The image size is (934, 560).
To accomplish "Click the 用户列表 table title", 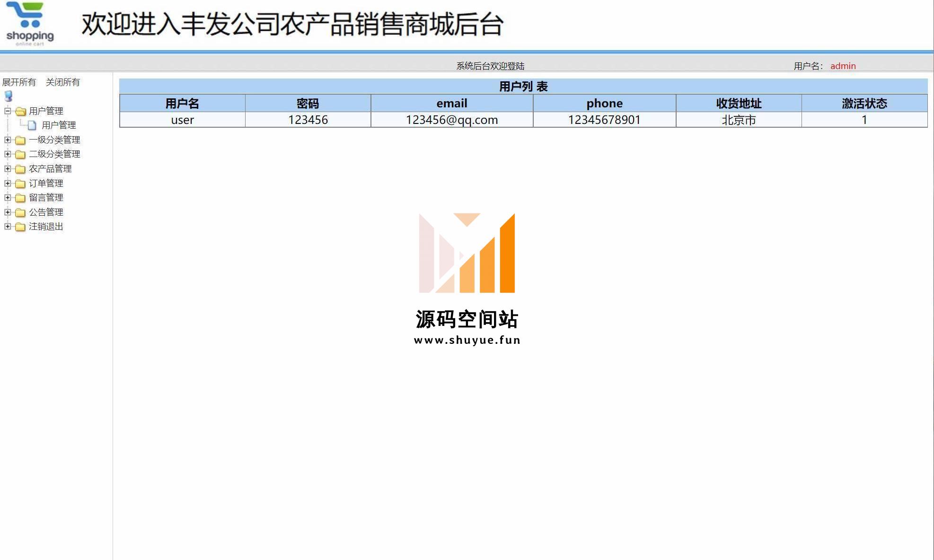I will [x=523, y=87].
